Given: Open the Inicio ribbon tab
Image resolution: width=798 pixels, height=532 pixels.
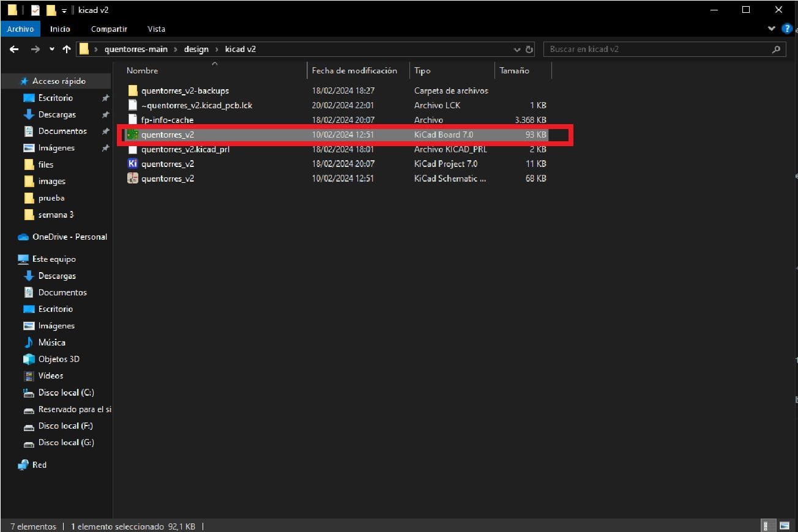Looking at the screenshot, I should coord(60,29).
